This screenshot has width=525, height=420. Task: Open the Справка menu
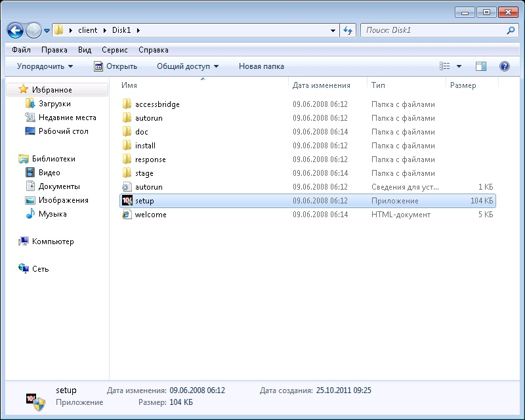click(x=154, y=50)
